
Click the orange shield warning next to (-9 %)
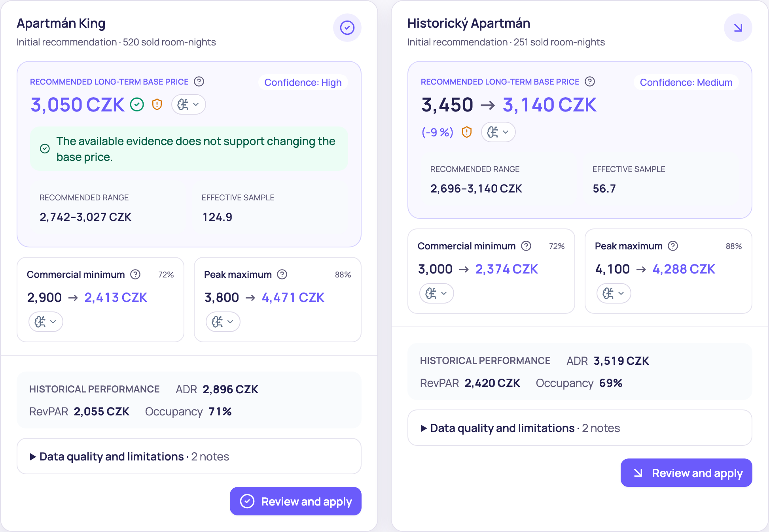(467, 132)
